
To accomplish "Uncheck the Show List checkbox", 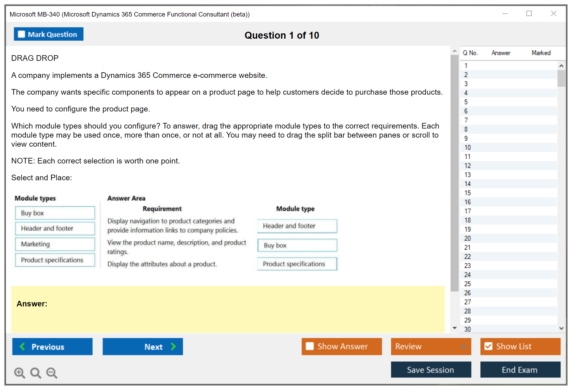I will (x=488, y=346).
